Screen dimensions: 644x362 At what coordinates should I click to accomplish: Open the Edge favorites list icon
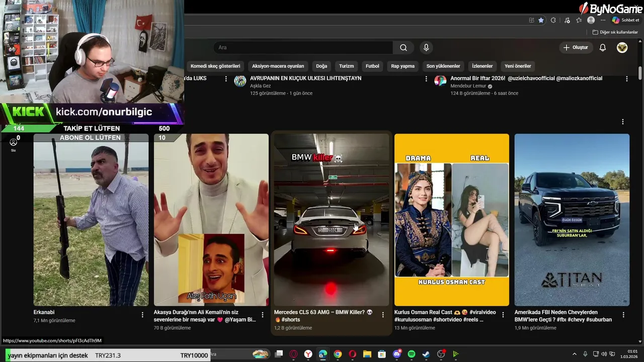579,20
